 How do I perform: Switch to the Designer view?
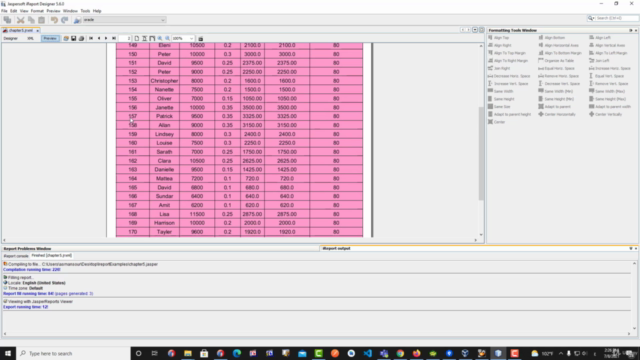11,38
